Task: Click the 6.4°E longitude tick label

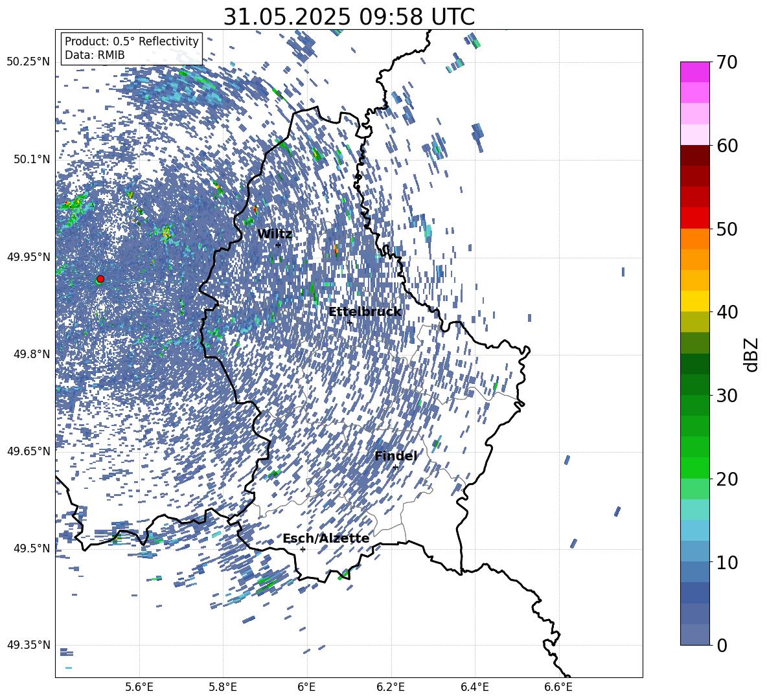Action: tap(474, 687)
